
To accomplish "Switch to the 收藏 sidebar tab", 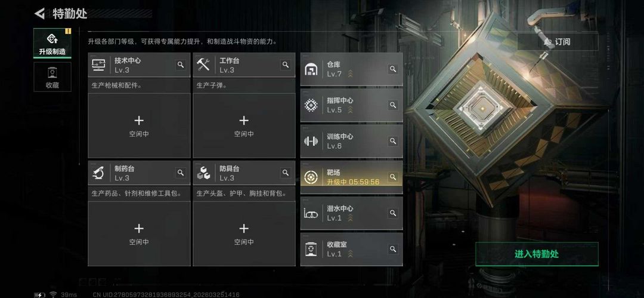I will [x=52, y=77].
